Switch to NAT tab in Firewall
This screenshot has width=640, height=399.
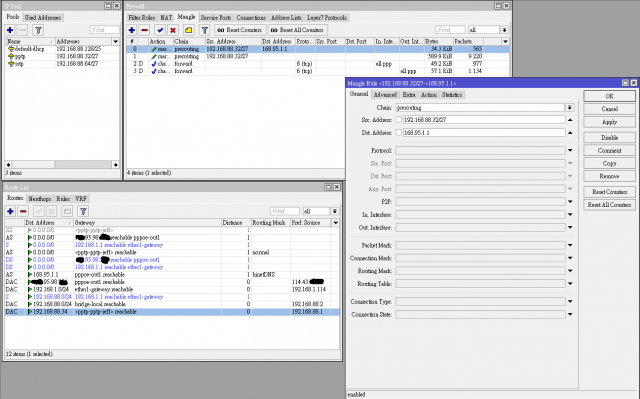pos(166,18)
